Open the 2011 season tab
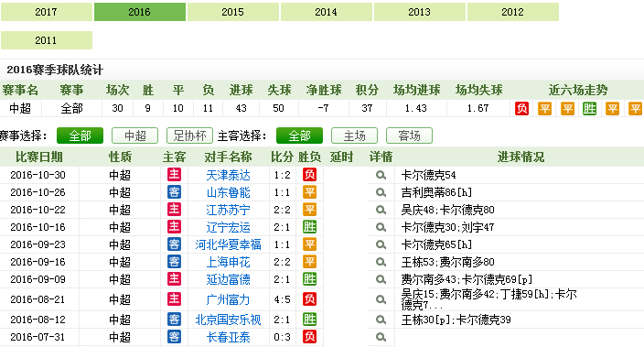 point(47,40)
